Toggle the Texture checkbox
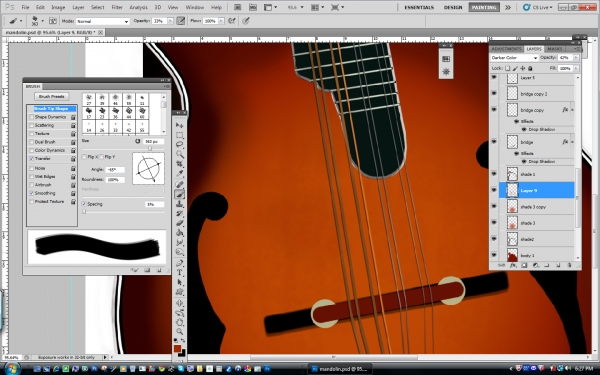600x375 pixels. 31,134
